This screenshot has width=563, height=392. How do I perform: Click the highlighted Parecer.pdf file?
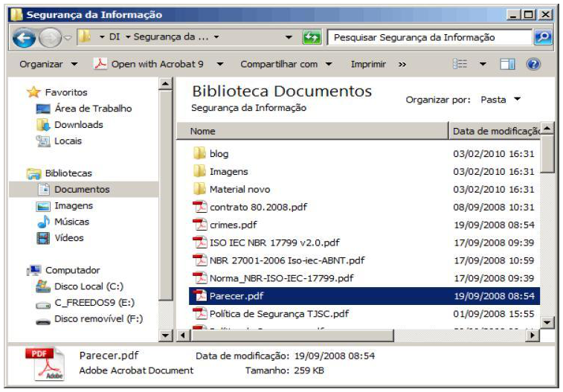[x=364, y=296]
